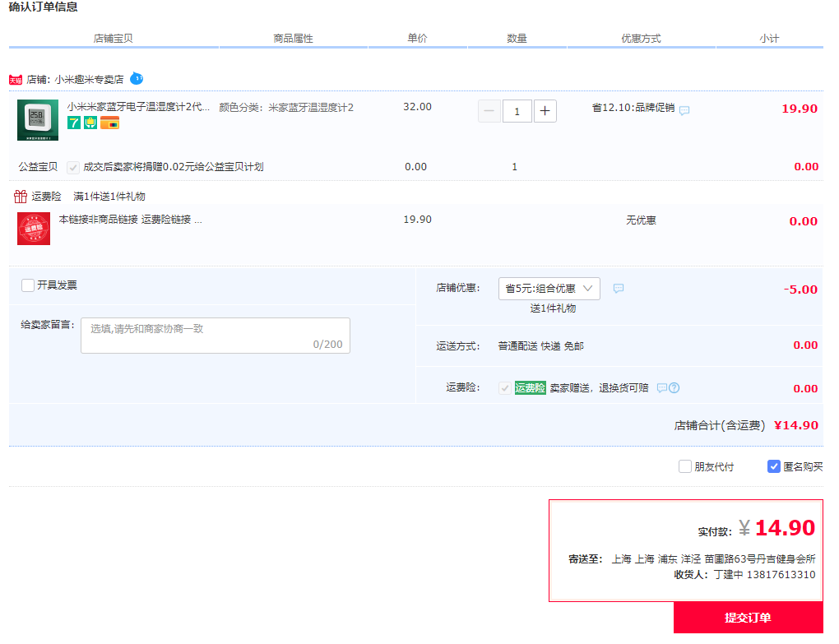The width and height of the screenshot is (839, 644).
Task: Click the 商品属性 column header
Action: click(293, 39)
